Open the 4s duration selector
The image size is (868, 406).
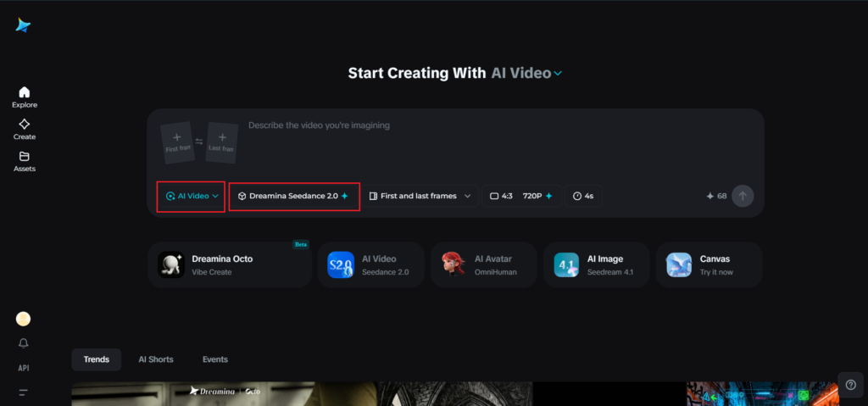pyautogui.click(x=583, y=196)
